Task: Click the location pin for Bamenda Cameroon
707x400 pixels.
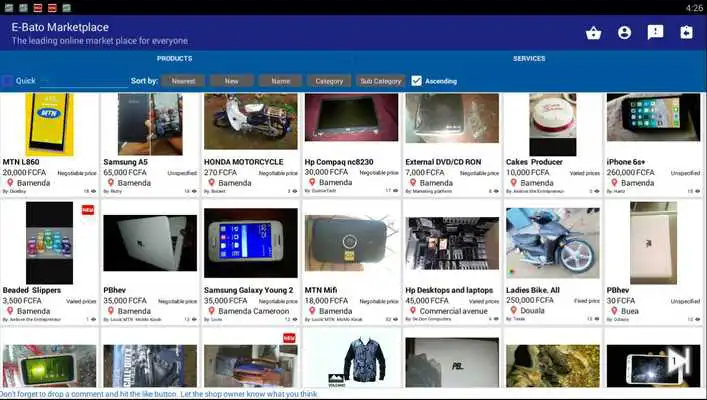Action: (211, 311)
